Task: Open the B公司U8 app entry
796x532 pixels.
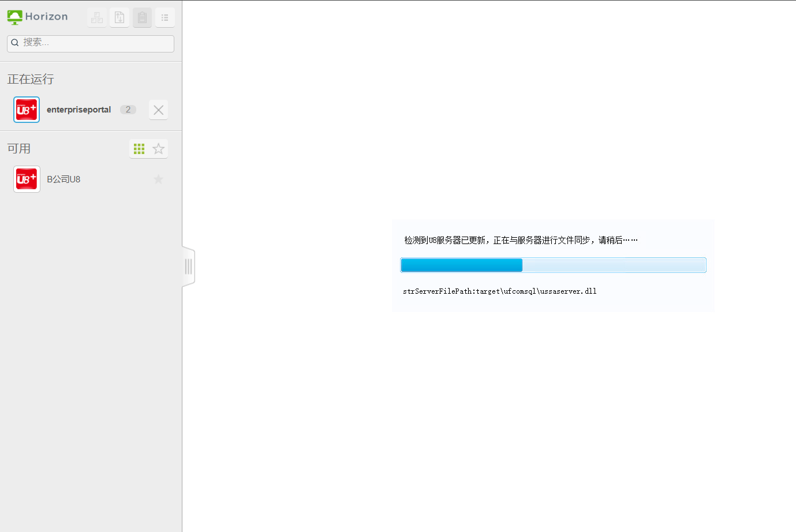Action: (63, 179)
